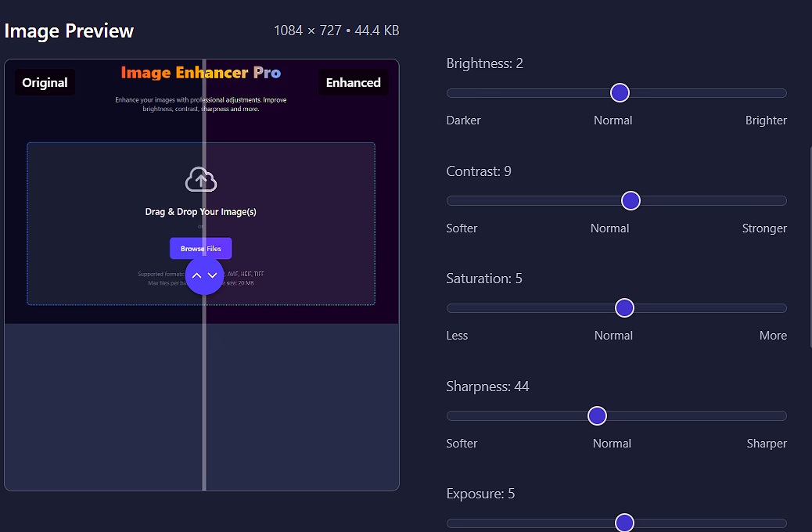Click the Image Enhancer Pro title in preview
This screenshot has width=812, height=532.
pos(201,73)
